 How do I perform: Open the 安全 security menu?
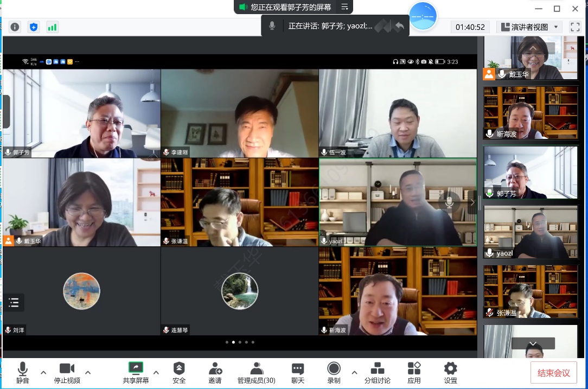tap(179, 373)
